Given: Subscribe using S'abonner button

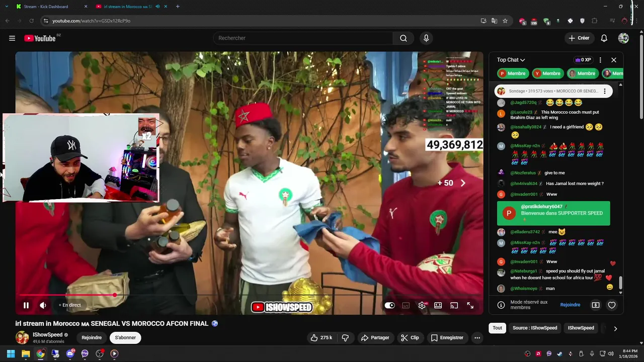Looking at the screenshot, I should 125,338.
